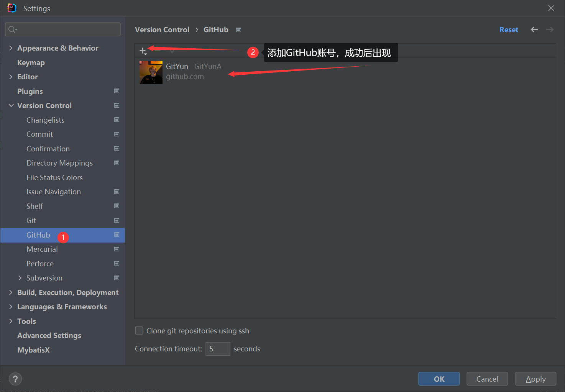
Task: Click the OK button
Action: 439,379
